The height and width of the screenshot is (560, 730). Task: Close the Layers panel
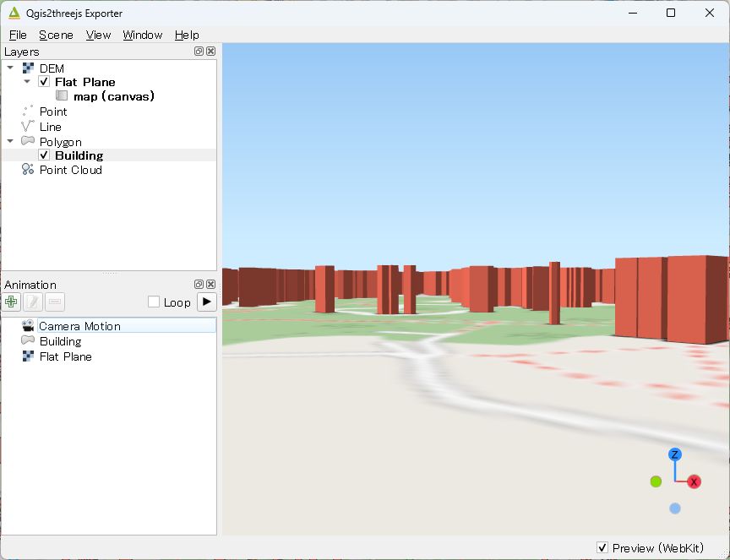[211, 52]
